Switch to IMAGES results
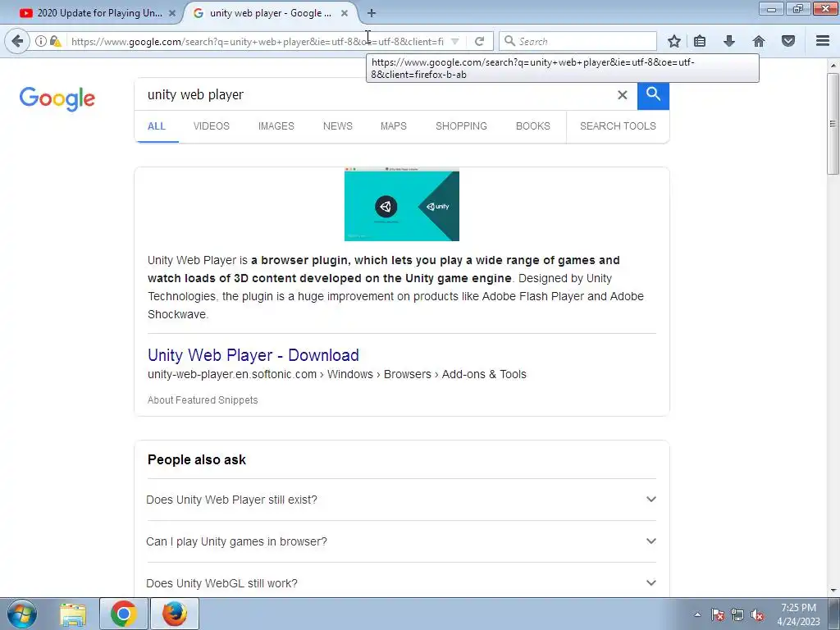The height and width of the screenshot is (630, 840). [276, 126]
